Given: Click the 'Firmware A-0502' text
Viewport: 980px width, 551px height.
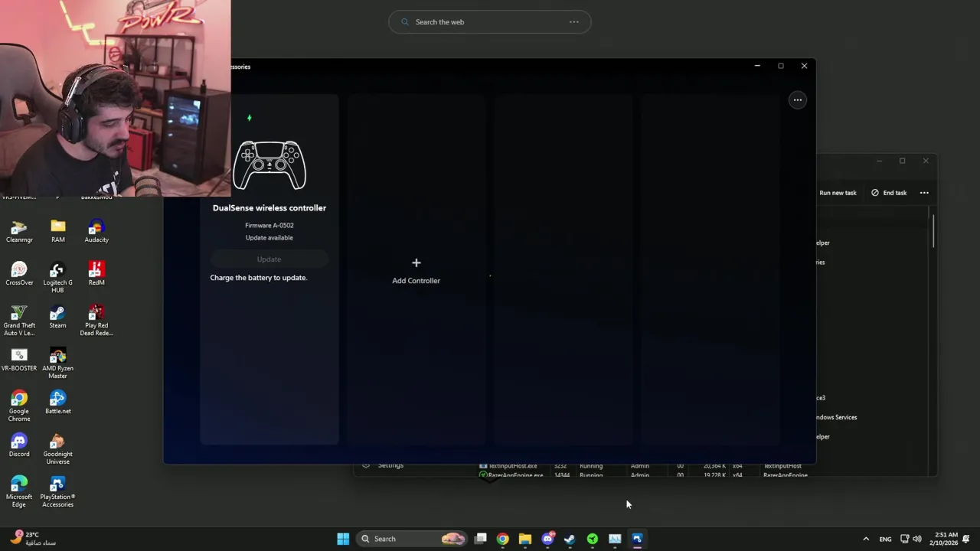Looking at the screenshot, I should [x=269, y=225].
